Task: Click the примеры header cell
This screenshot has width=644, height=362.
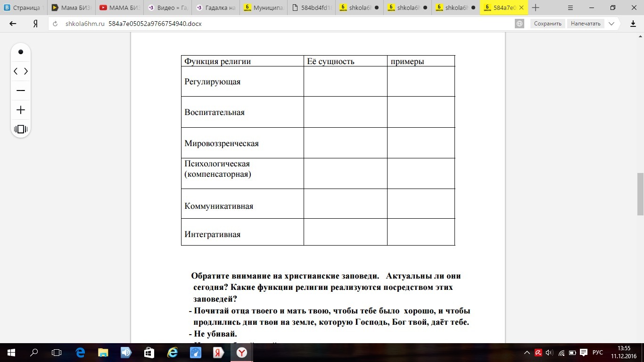Action: [x=421, y=61]
